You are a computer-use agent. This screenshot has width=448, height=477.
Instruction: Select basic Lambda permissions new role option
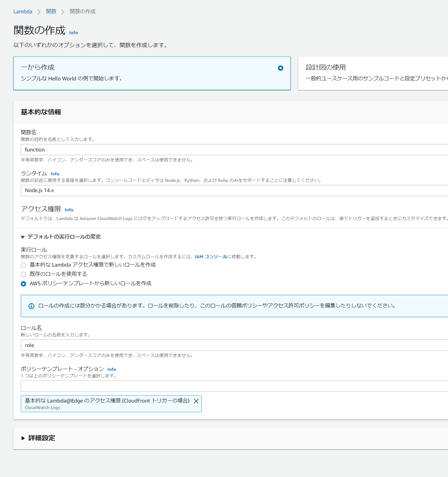coord(24,265)
